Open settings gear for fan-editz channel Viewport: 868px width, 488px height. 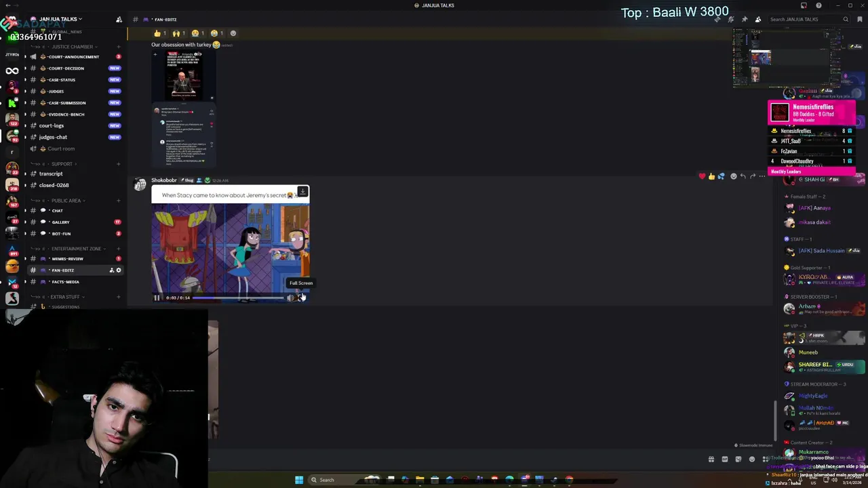119,270
